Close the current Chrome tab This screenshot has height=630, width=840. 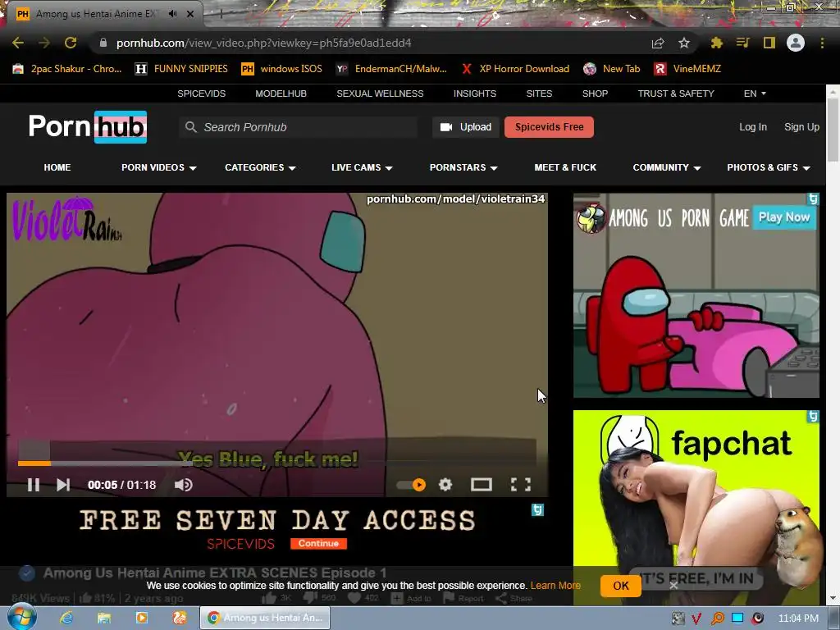tap(190, 14)
